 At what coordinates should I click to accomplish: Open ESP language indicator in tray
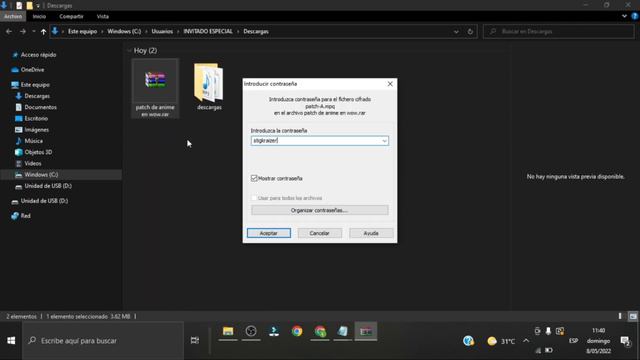[573, 340]
